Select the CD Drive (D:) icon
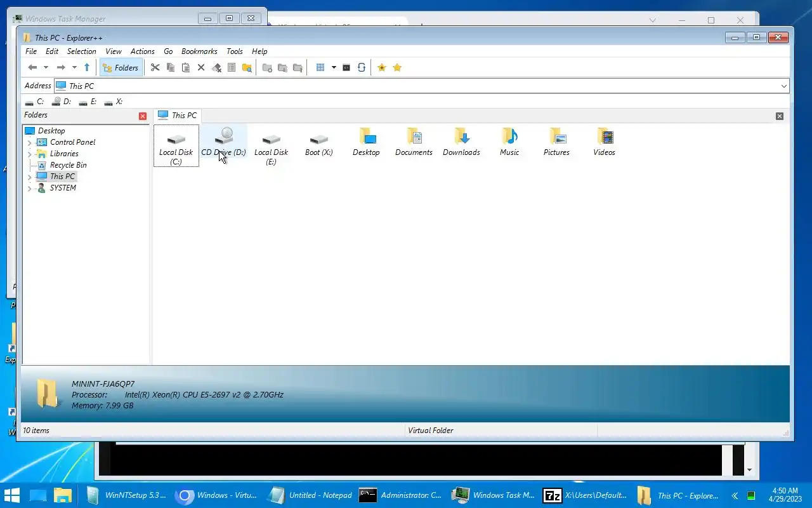The height and width of the screenshot is (508, 812). [223, 142]
